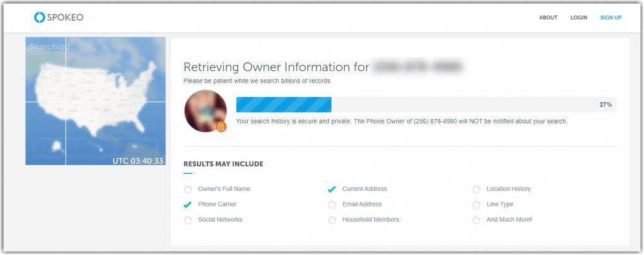
Task: Click the 27% progress label
Action: [x=606, y=105]
